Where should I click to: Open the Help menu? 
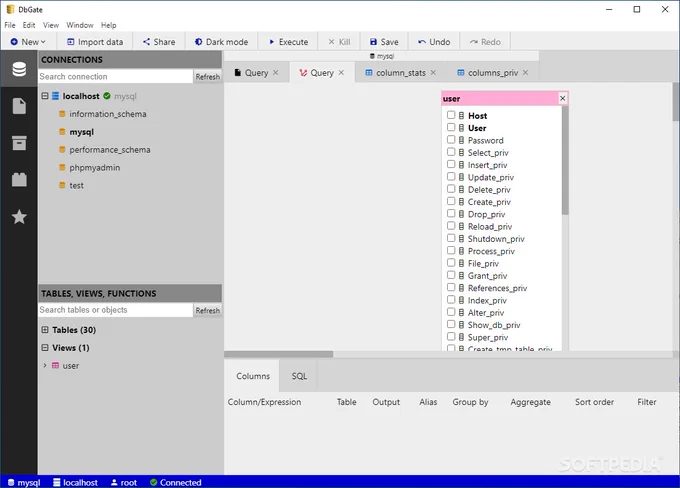pyautogui.click(x=108, y=25)
